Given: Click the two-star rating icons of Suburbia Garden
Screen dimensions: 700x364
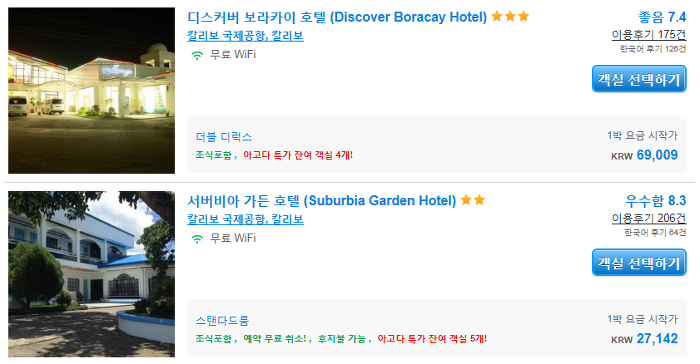Looking at the screenshot, I should click(473, 200).
